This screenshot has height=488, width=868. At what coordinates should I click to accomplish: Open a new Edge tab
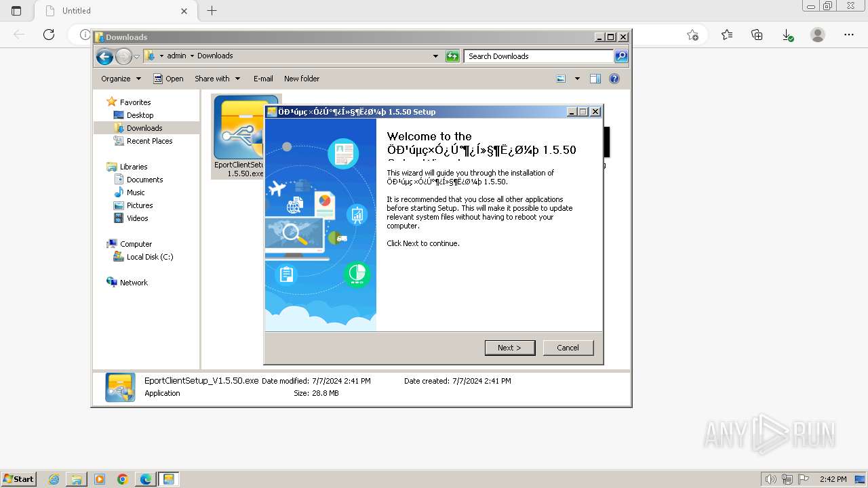point(212,11)
